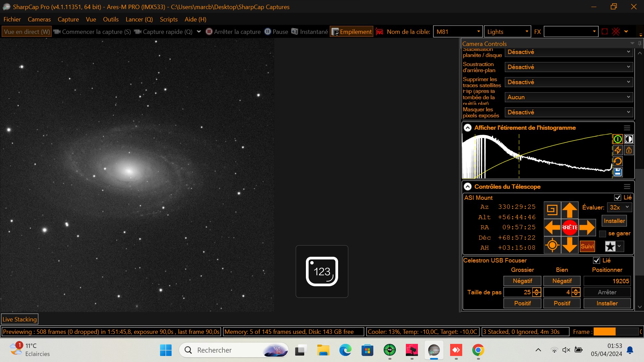
Task: Click Installer in the ASI Mount panel
Action: [x=614, y=221]
